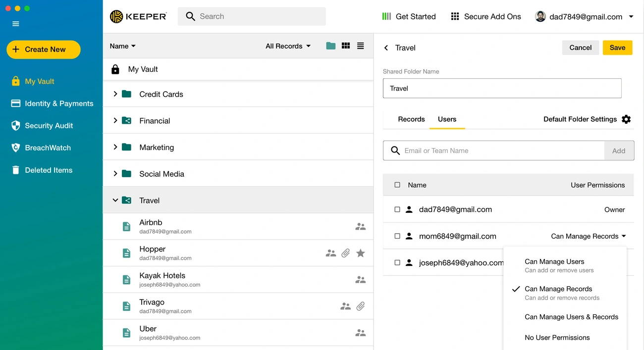This screenshot has height=350, width=644.
Task: Click the attachment paperclip on Hopper record
Action: [x=346, y=253]
